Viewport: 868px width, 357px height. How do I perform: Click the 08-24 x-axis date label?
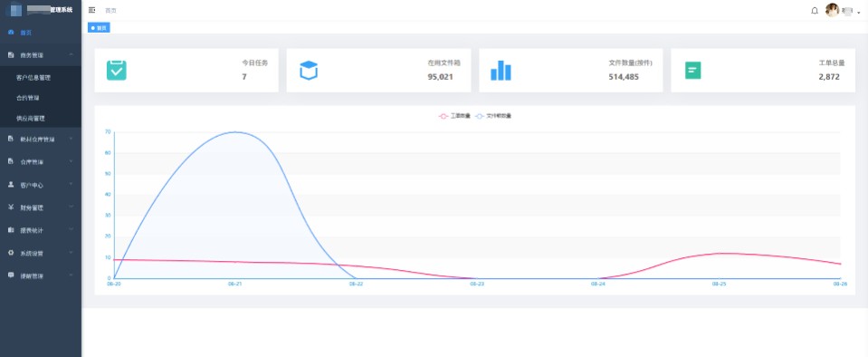point(598,284)
